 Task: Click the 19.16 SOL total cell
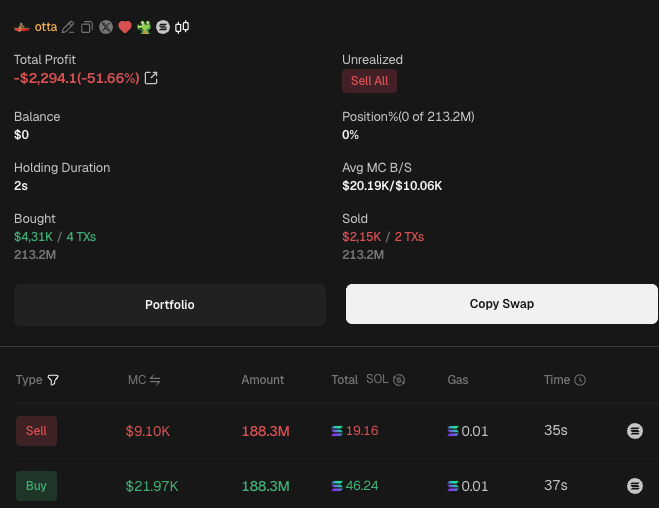[355, 431]
